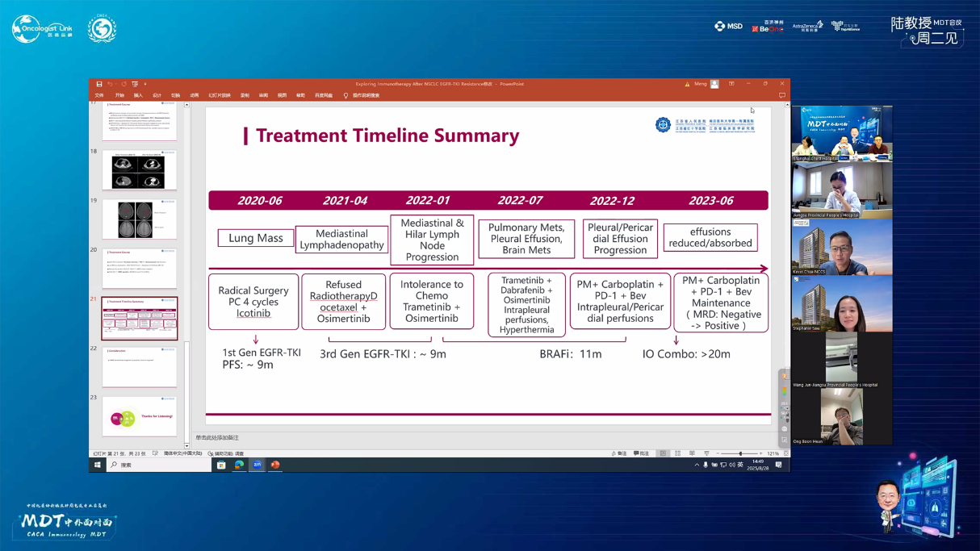The width and height of the screenshot is (980, 551).
Task: Open ribbon display options button
Action: (x=731, y=84)
